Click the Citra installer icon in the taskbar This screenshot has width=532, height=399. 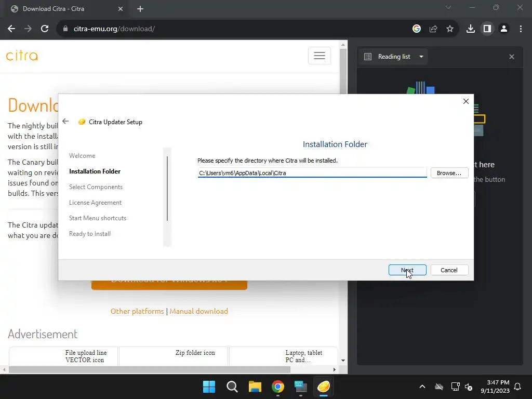[323, 387]
